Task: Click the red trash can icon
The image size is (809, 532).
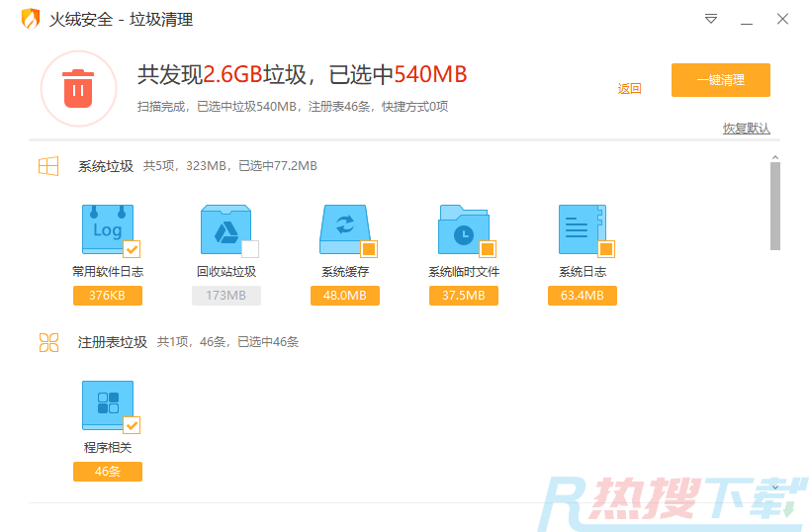Action: [x=78, y=89]
